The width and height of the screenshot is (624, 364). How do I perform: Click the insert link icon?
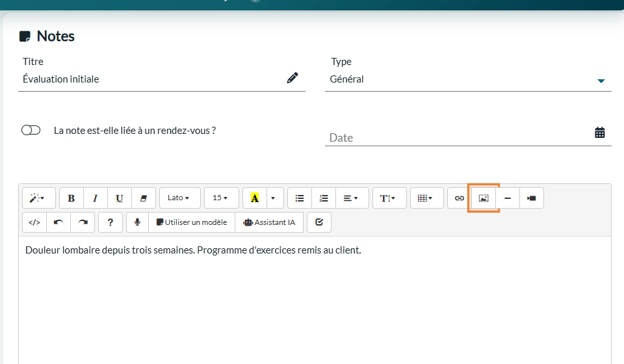pyautogui.click(x=460, y=198)
